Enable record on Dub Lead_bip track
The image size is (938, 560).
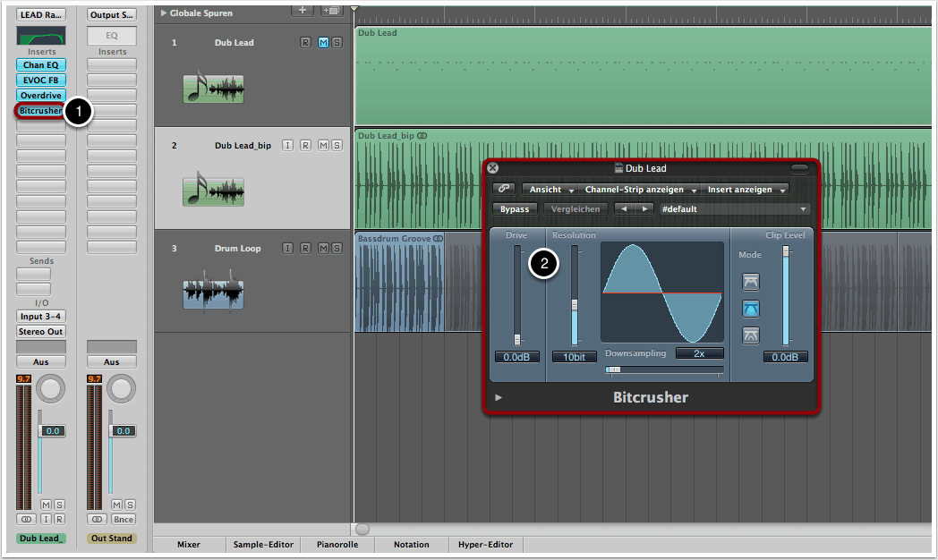305,146
